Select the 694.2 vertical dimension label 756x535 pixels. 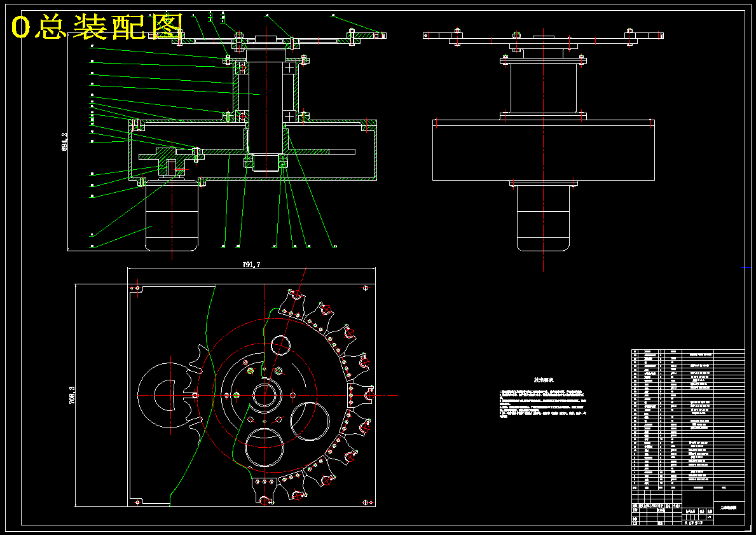click(65, 142)
